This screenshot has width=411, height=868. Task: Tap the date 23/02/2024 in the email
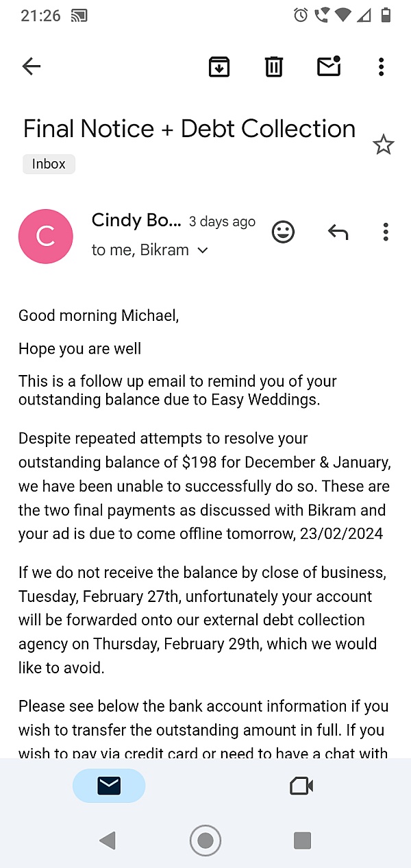(341, 534)
